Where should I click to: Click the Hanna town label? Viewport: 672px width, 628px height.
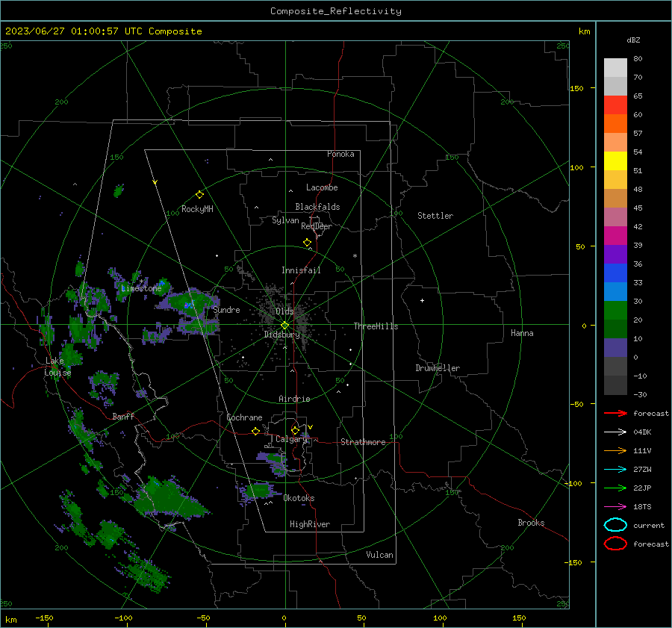(x=522, y=333)
